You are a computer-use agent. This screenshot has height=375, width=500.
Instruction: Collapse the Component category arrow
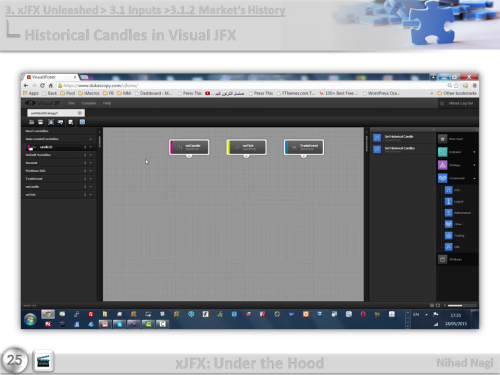[474, 179]
